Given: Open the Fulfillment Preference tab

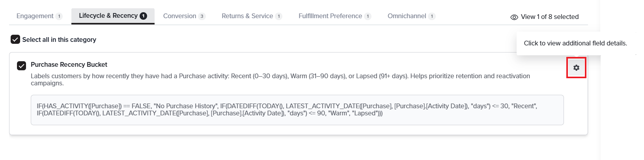Looking at the screenshot, I should (x=335, y=16).
